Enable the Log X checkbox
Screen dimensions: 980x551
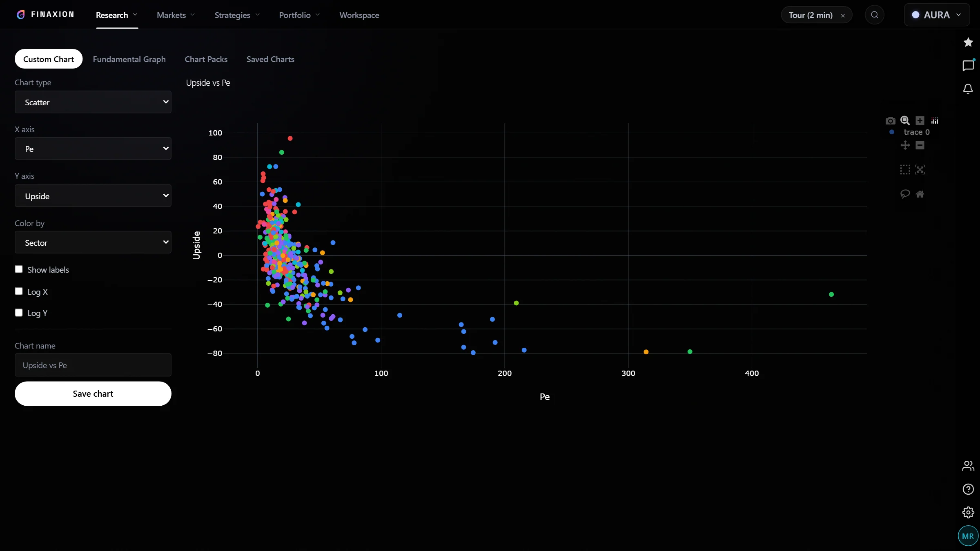click(x=19, y=291)
